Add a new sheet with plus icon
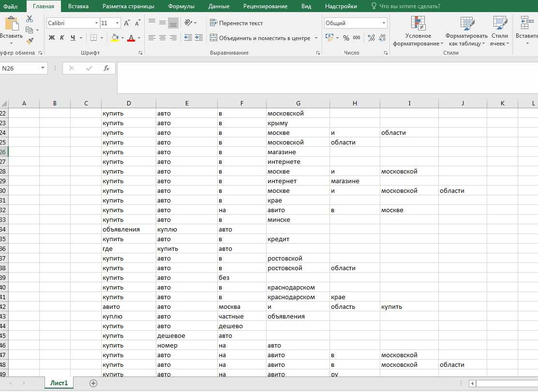Image resolution: width=538 pixels, height=392 pixels. [93, 383]
